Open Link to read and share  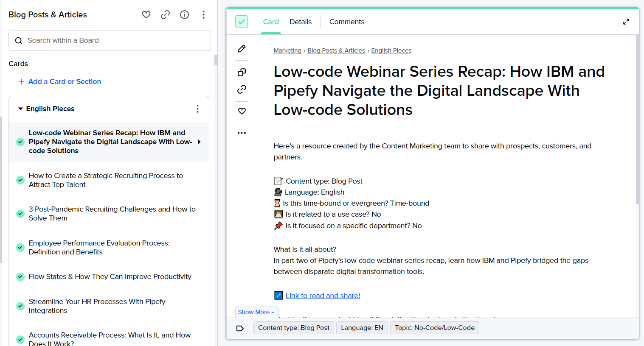pos(323,296)
